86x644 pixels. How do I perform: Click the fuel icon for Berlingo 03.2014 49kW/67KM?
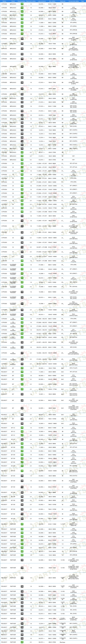[22, 160]
